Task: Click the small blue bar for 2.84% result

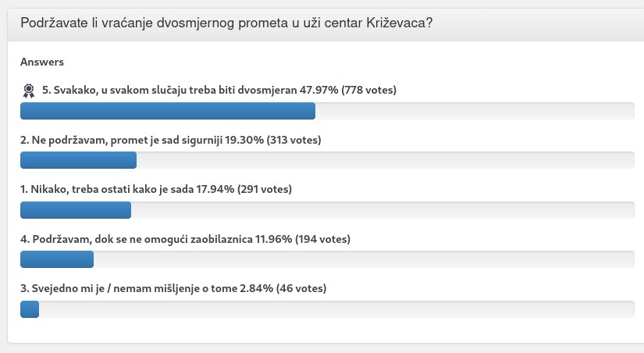Action: pyautogui.click(x=30, y=309)
